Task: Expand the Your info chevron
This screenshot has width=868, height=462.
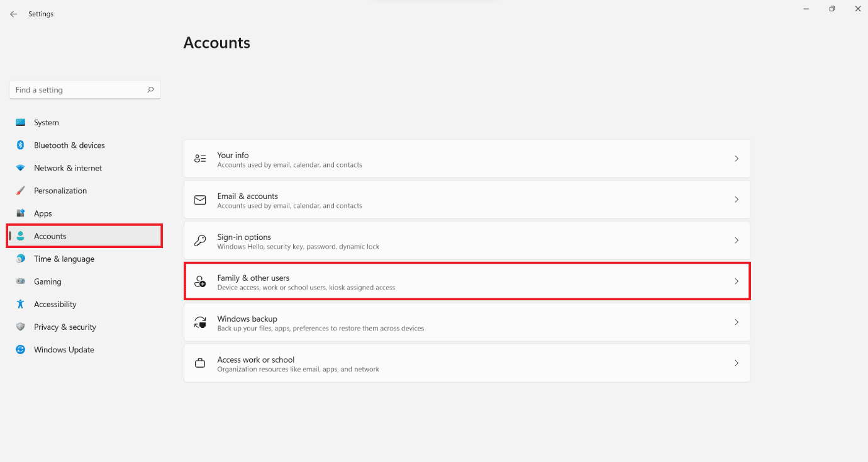Action: (x=736, y=159)
